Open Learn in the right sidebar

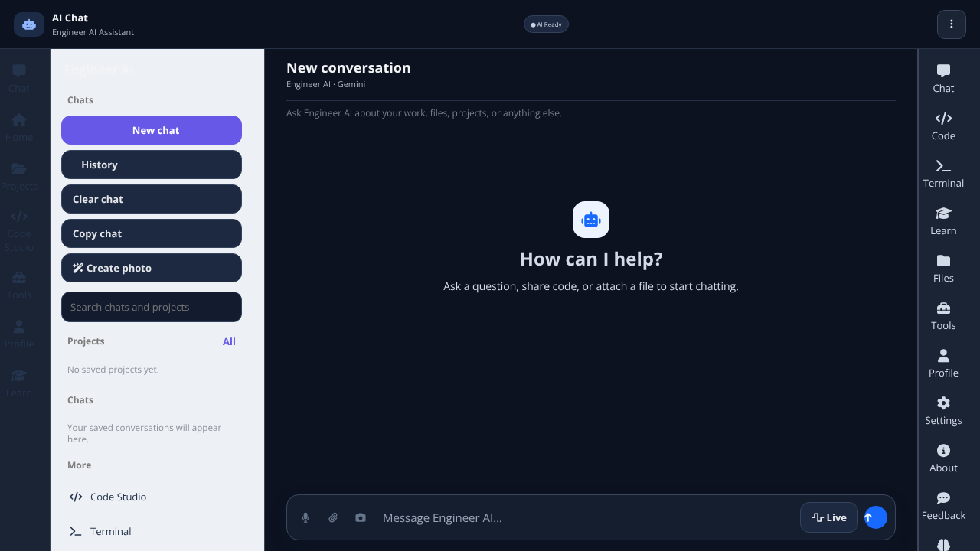pyautogui.click(x=943, y=221)
